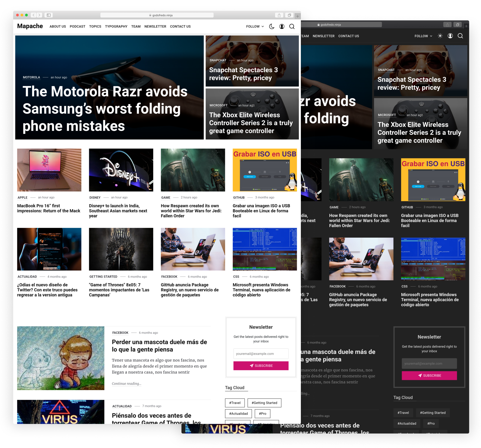The height and width of the screenshot is (448, 481).
Task: Open the PODCAST menu item
Action: pos(77,26)
